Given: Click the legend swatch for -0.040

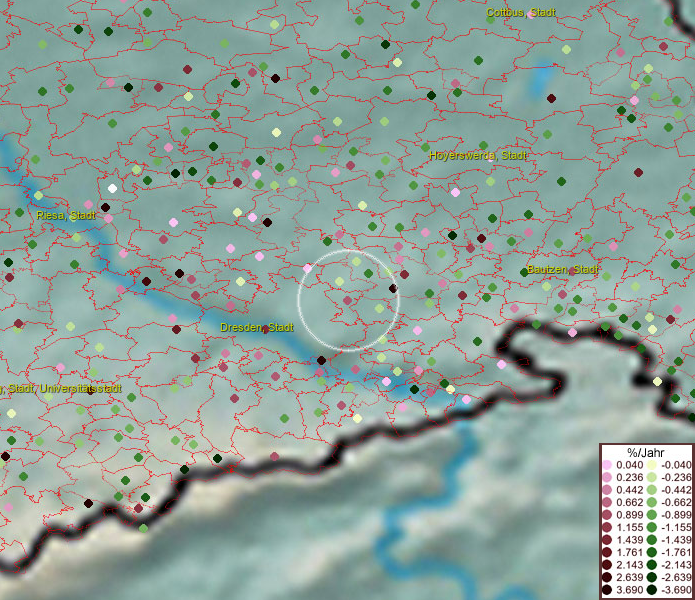Looking at the screenshot, I should 652,465.
